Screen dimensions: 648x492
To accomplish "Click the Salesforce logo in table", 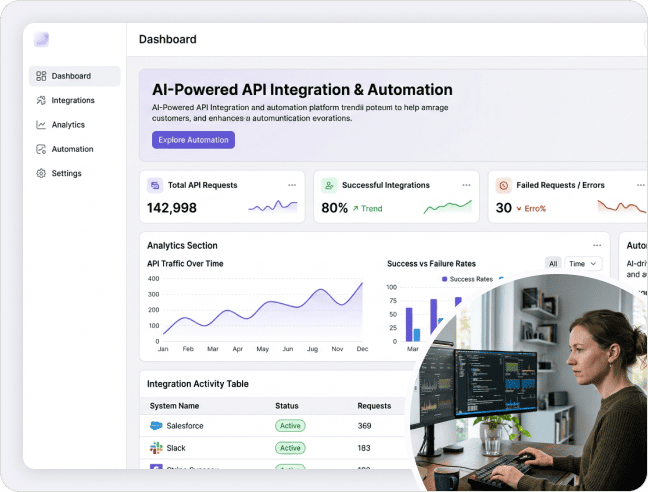I will point(156,425).
